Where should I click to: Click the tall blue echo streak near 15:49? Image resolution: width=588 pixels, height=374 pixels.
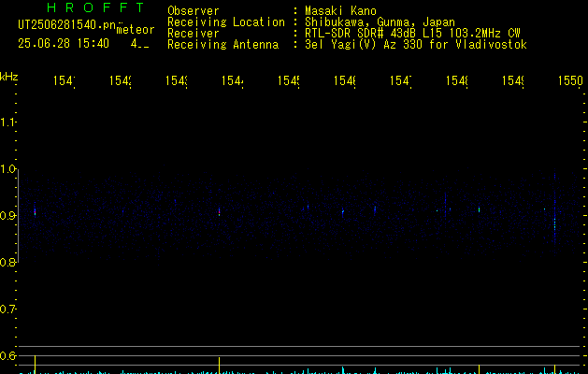tap(554, 210)
